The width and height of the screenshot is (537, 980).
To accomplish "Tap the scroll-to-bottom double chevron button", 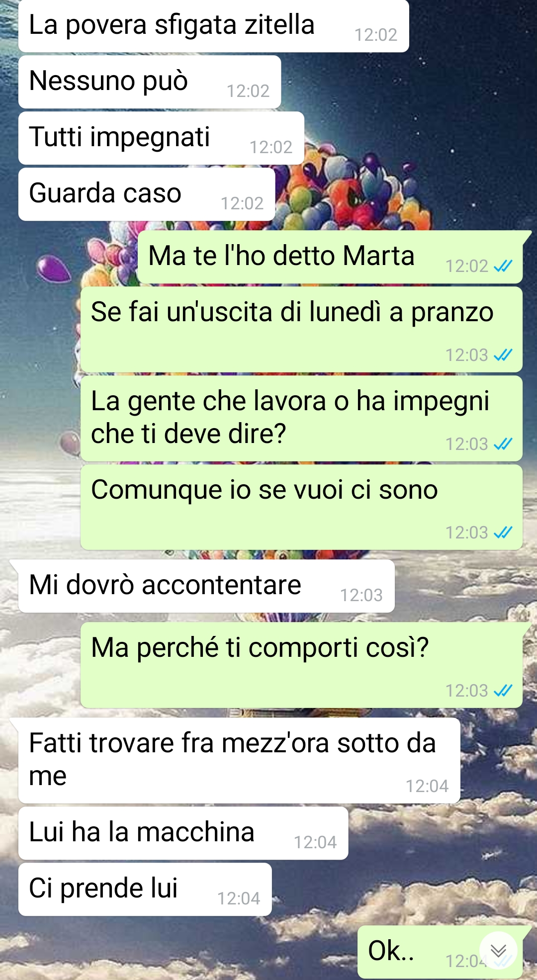I will [x=498, y=951].
